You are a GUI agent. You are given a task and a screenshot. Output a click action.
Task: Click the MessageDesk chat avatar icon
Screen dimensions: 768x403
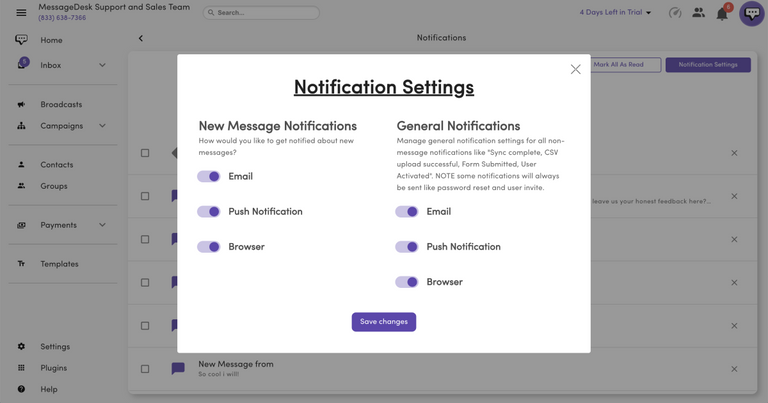(752, 13)
